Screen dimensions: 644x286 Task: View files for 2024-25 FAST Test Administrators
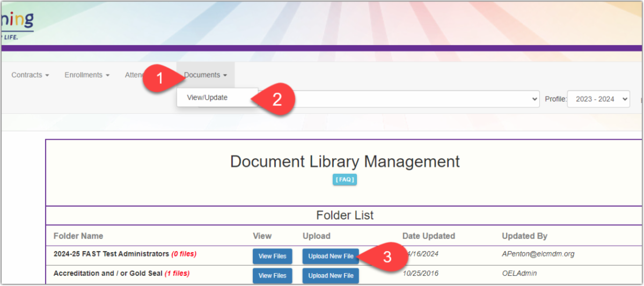[273, 256]
